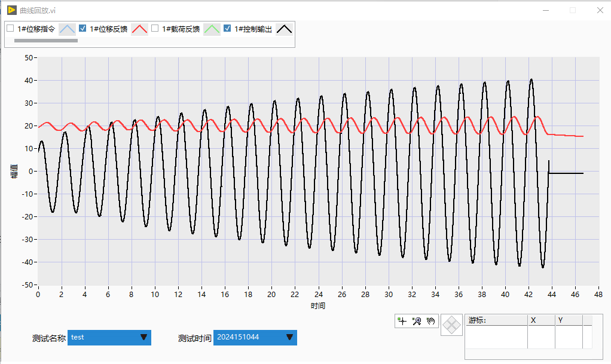The height and width of the screenshot is (364, 611).
Task: Select the graph zoom tool
Action: (x=417, y=322)
